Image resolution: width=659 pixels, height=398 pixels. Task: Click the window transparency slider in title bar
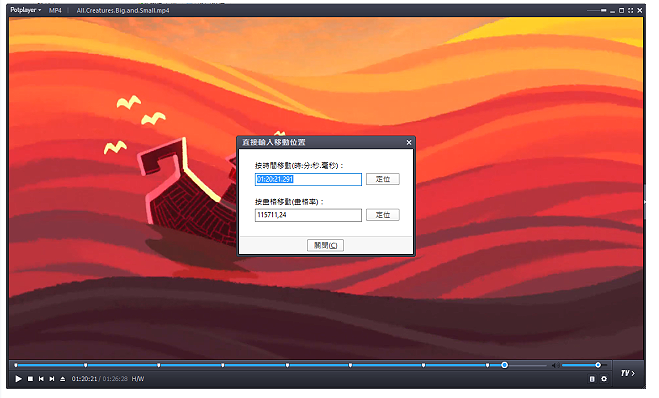pyautogui.click(x=597, y=10)
